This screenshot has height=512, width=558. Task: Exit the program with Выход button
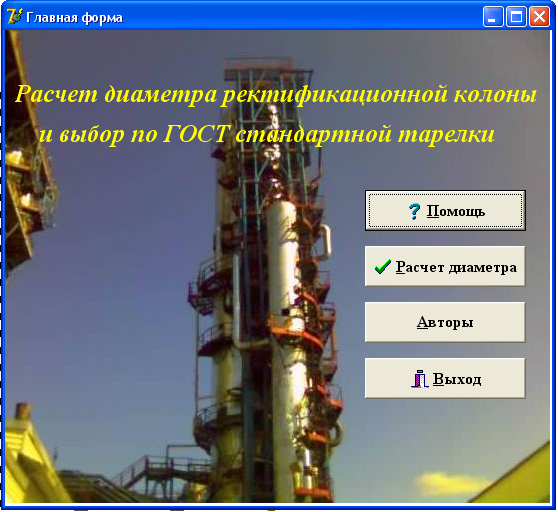tap(445, 379)
